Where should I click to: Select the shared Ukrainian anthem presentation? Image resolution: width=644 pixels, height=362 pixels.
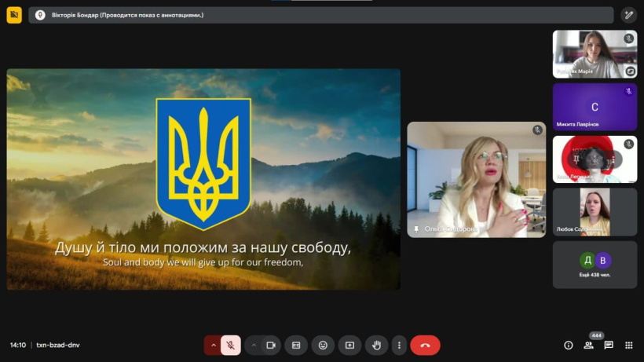pyautogui.click(x=203, y=179)
